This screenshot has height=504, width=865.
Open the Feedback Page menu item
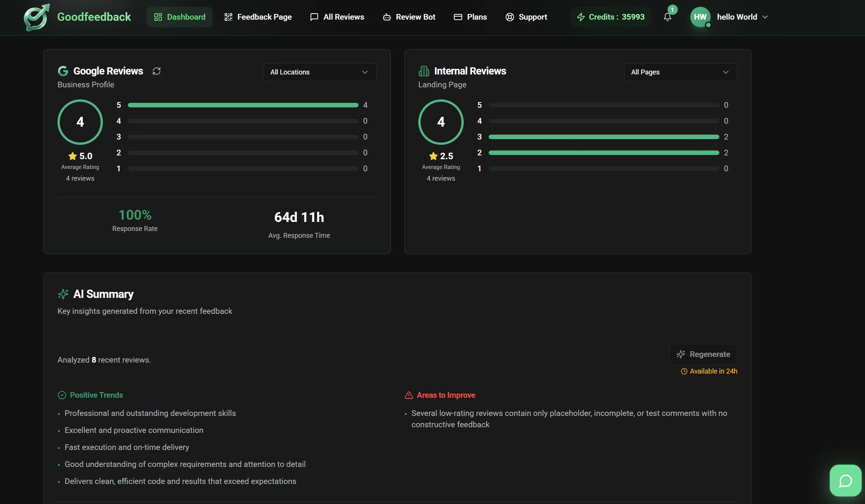click(258, 17)
